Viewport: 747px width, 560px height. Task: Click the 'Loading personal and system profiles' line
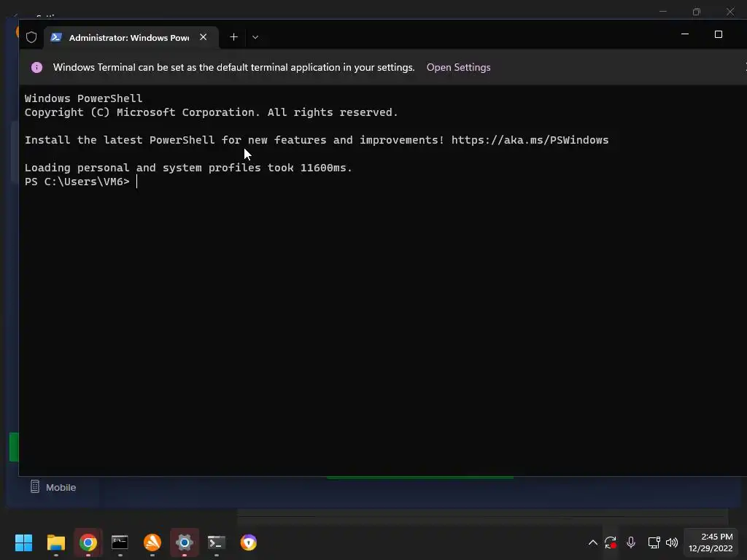pyautogui.click(x=188, y=168)
